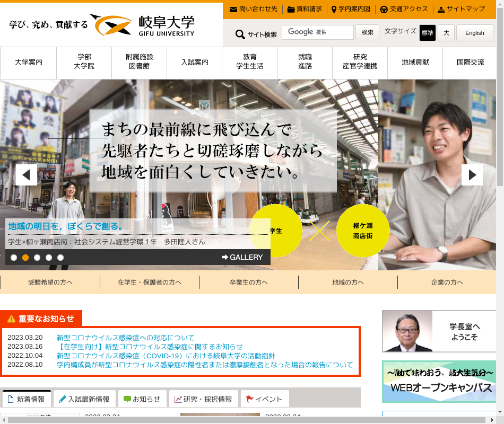Go to 地域の方へ page

tap(348, 282)
